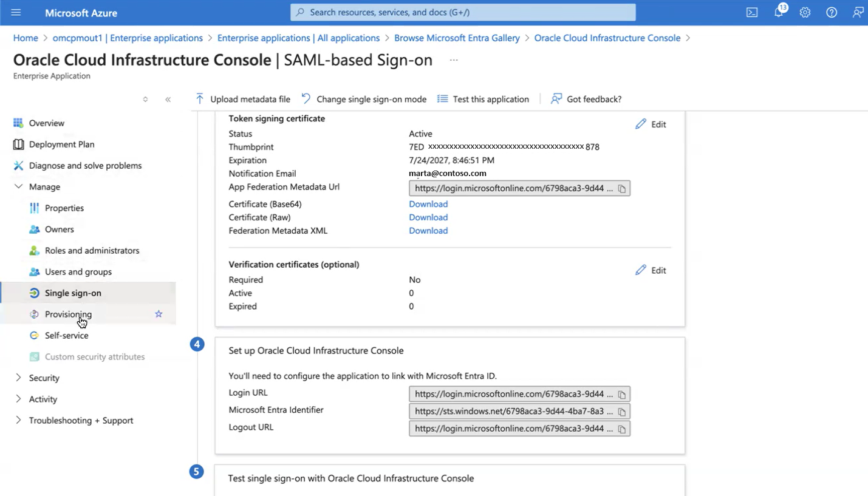Open the settings gear icon

click(805, 12)
